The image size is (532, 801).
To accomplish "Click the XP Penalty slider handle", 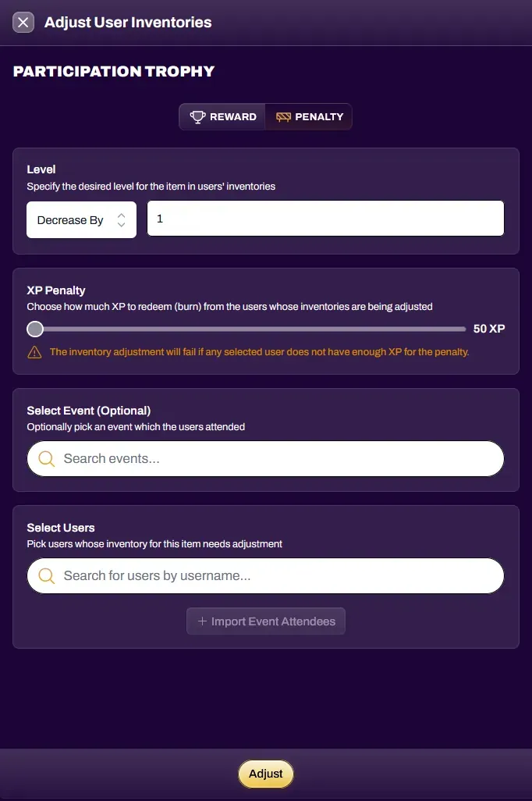I will tap(35, 329).
